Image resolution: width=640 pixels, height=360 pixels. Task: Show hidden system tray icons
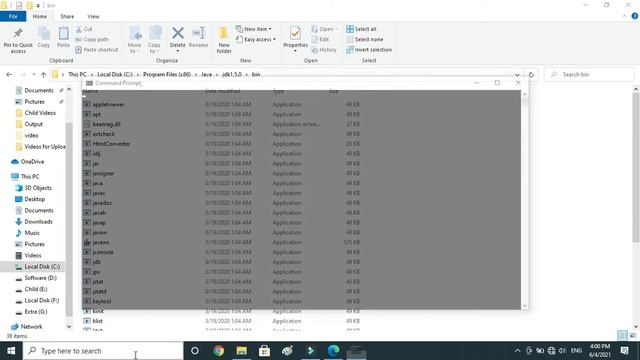[x=518, y=351]
